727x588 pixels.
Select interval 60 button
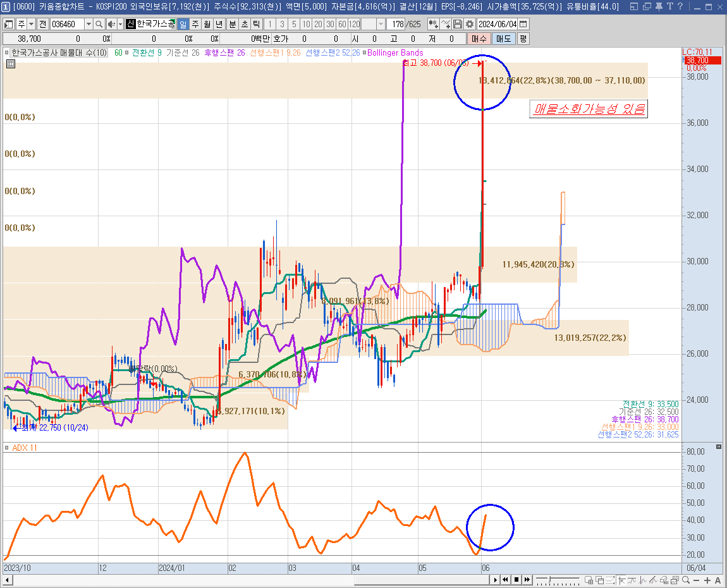click(342, 24)
